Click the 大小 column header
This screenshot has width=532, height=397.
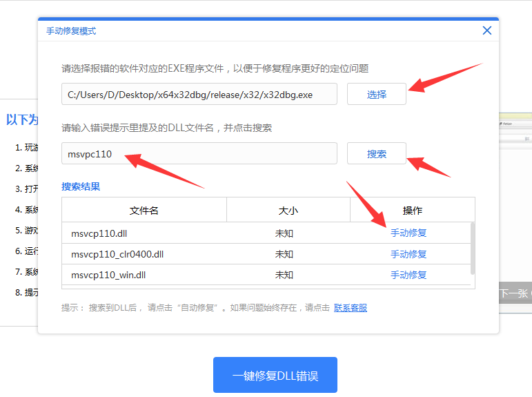tap(288, 211)
